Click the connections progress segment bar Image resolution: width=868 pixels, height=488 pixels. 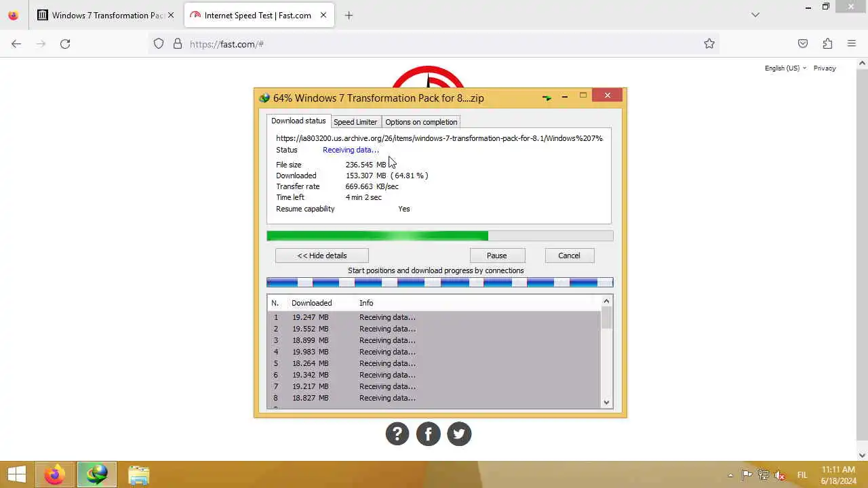[x=439, y=283]
